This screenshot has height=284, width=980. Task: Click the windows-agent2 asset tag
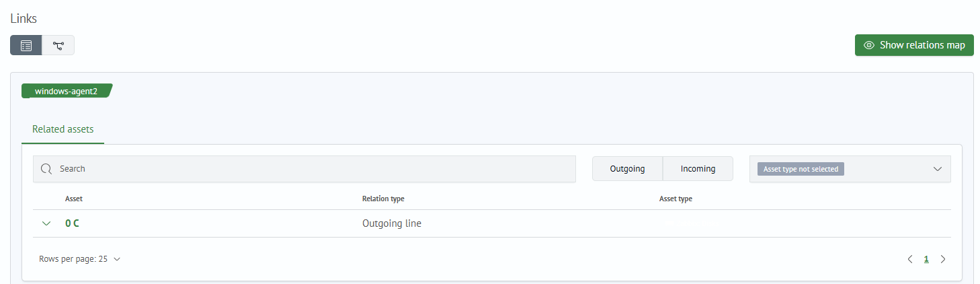[x=66, y=91]
